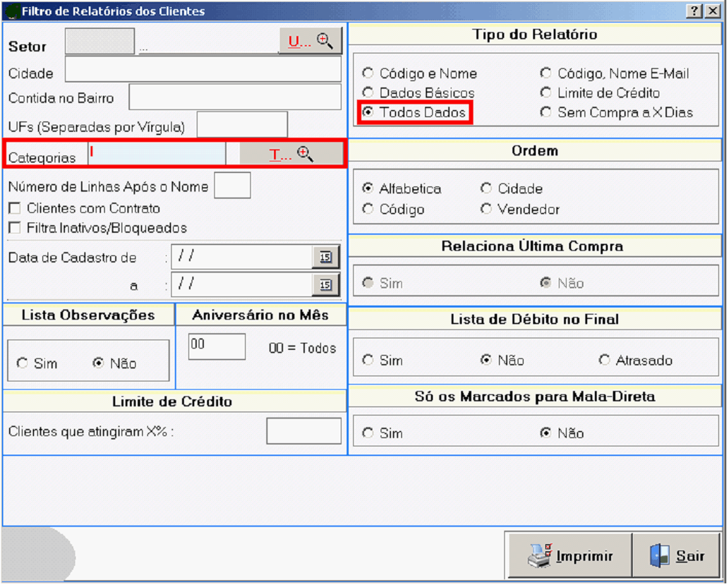
Task: Choose Limite de Crédito report type
Action: click(546, 93)
